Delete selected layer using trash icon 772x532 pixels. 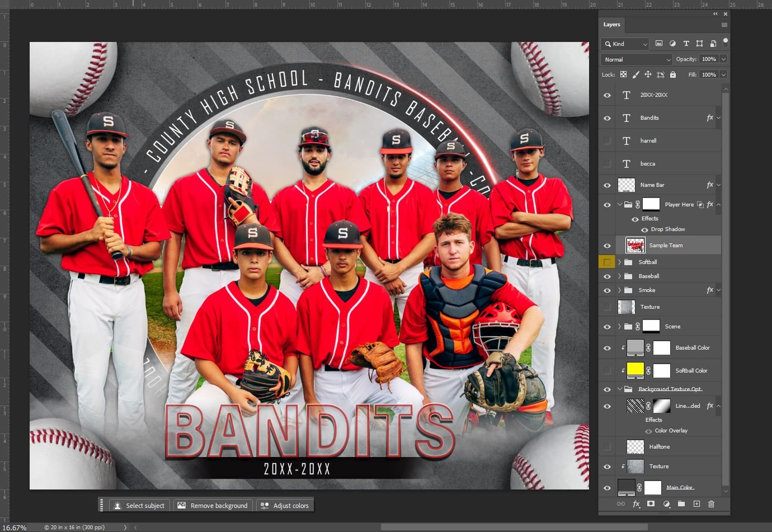coord(712,504)
